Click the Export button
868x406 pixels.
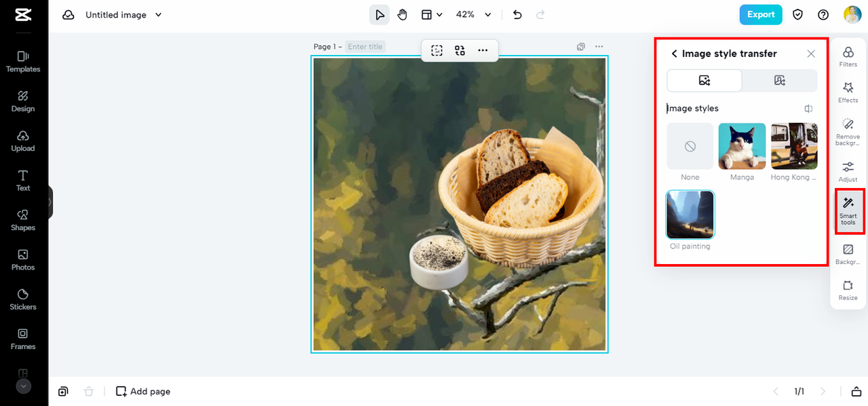tap(761, 15)
